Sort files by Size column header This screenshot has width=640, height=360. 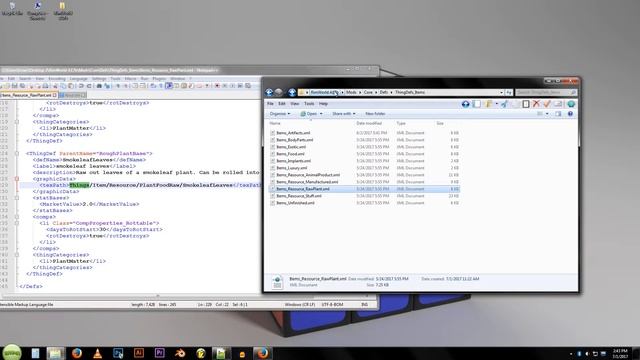440,123
